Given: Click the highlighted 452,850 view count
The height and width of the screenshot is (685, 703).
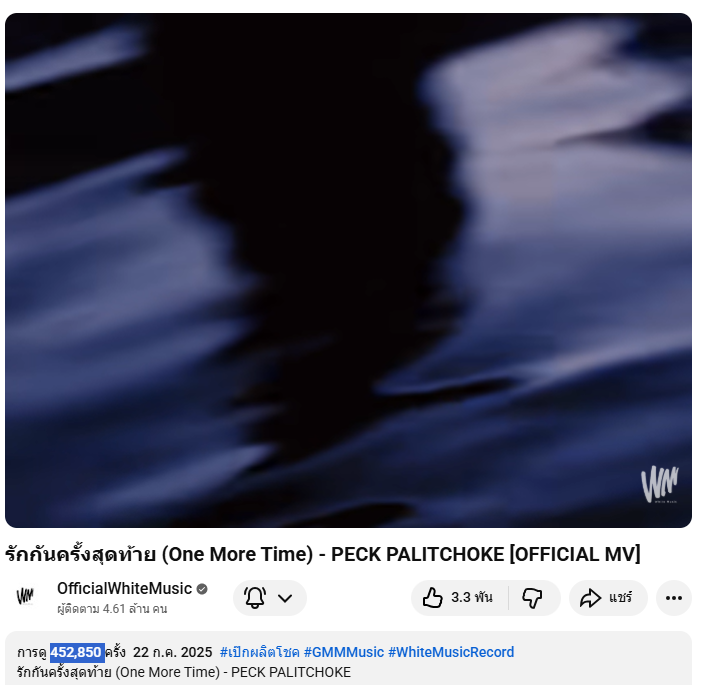Looking at the screenshot, I should tap(77, 652).
